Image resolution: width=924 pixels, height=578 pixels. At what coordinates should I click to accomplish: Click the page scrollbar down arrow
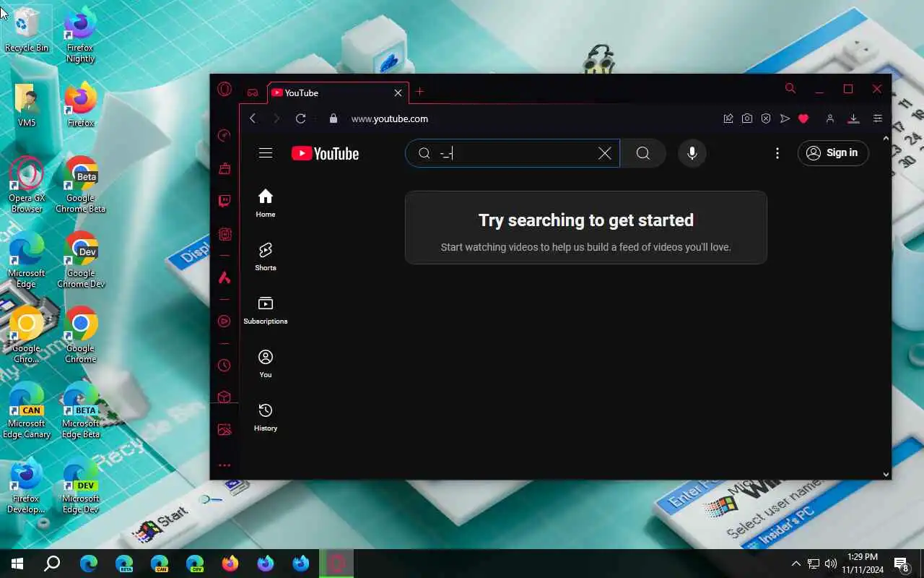coord(886,474)
